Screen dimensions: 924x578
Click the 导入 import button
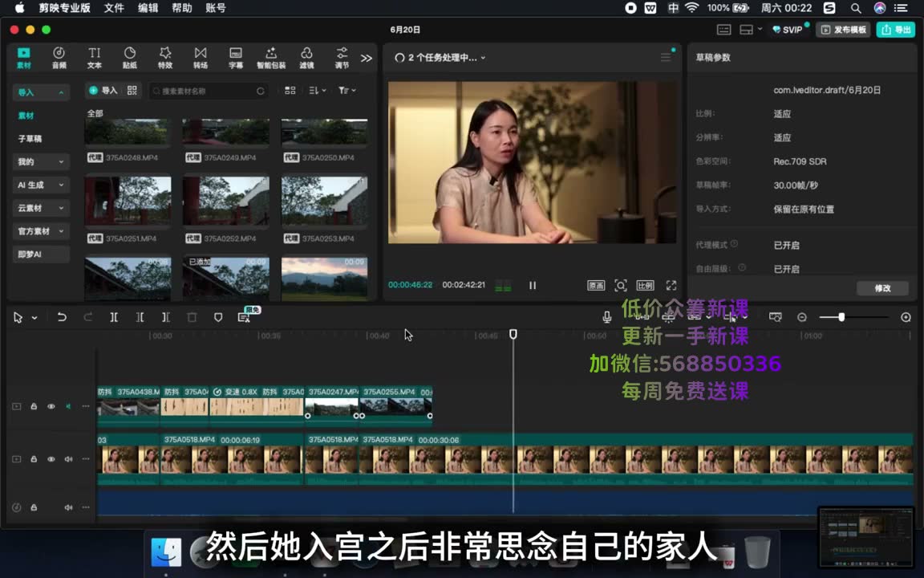(103, 90)
